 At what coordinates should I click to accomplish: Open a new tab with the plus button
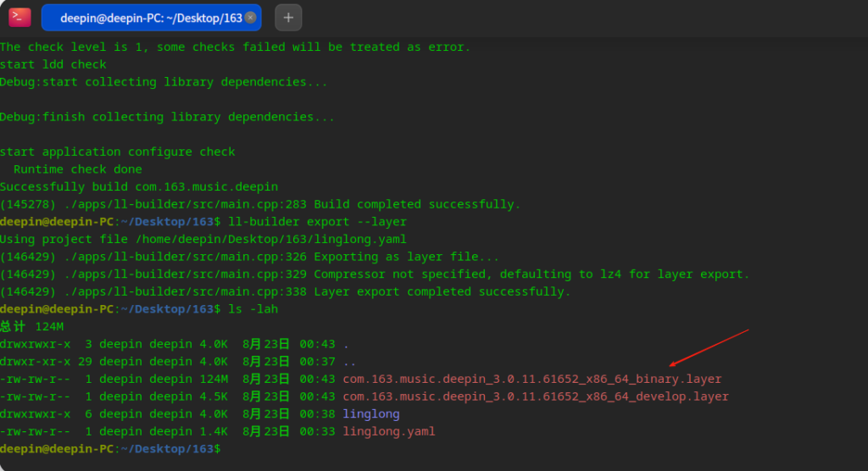tap(288, 17)
